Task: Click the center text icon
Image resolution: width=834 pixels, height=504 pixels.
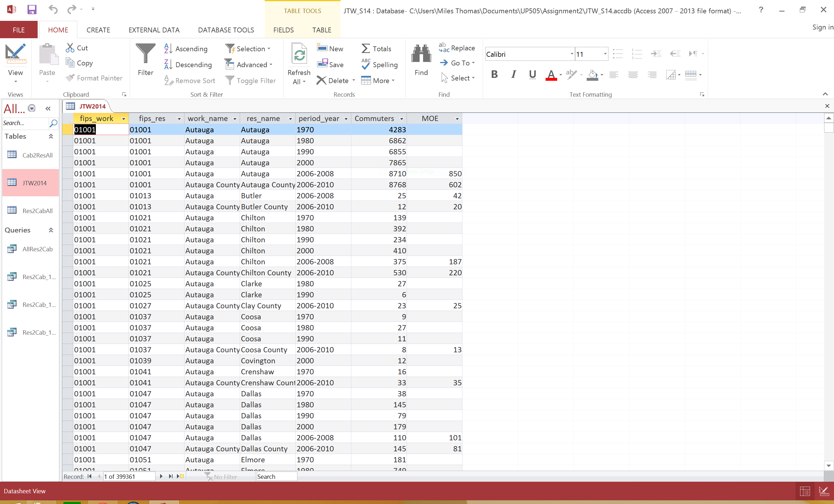Action: click(x=633, y=75)
